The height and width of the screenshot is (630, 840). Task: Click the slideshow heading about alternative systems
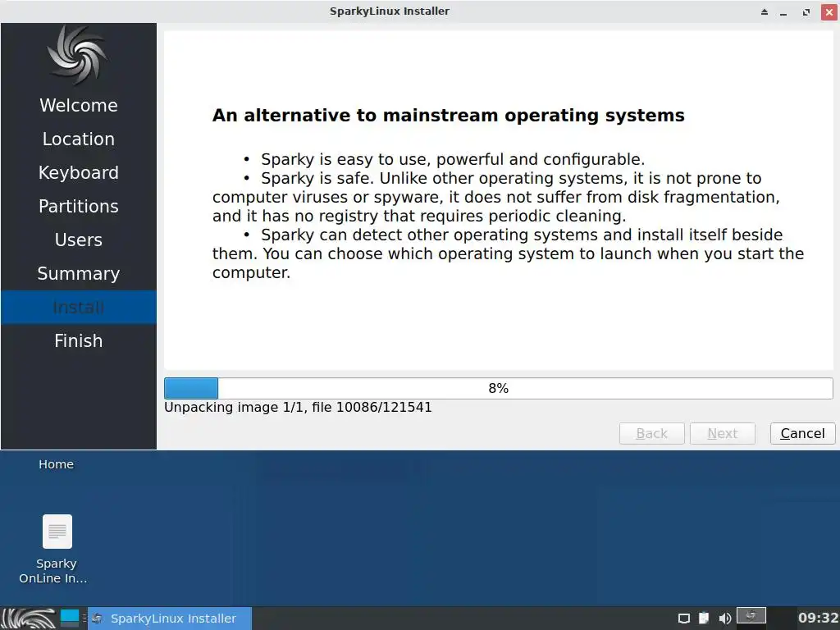[x=449, y=116]
